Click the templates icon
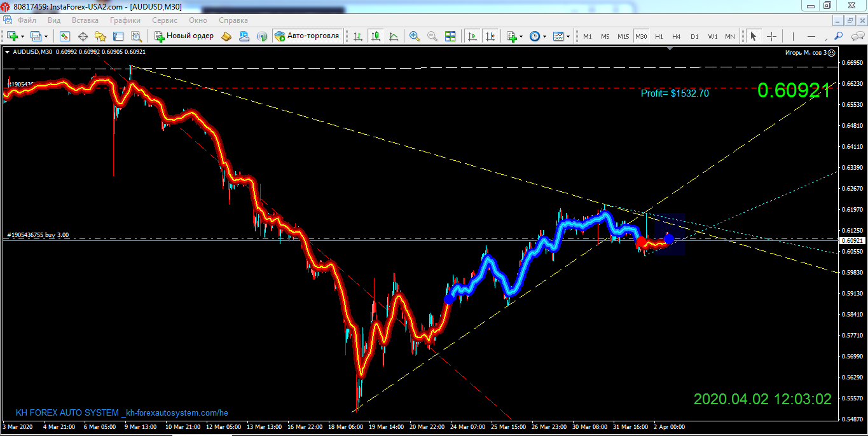The width and height of the screenshot is (868, 436). coord(558,36)
